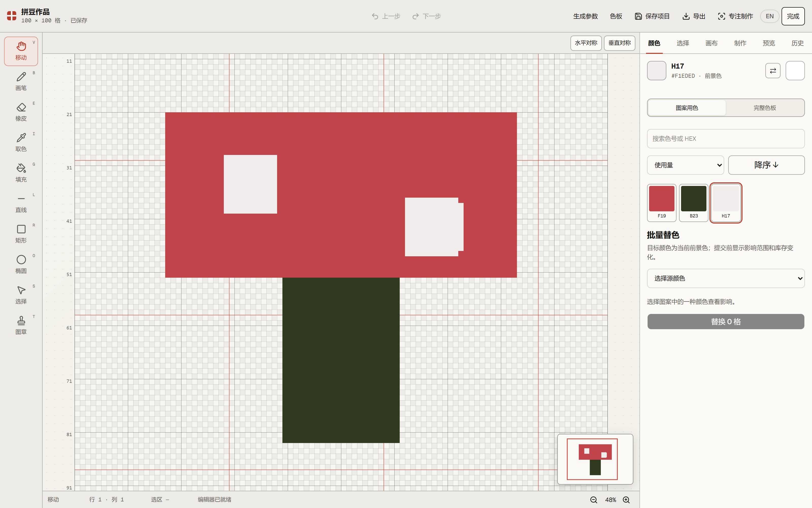Viewport: 812px width, 508px height.
Task: Click the 拼豆作品 project title
Action: 36,12
